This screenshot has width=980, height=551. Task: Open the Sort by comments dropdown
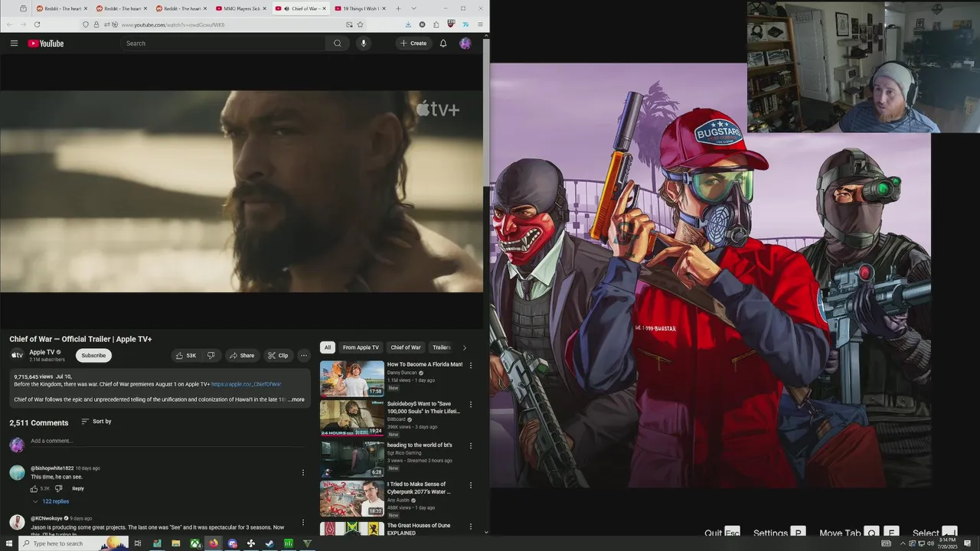point(96,422)
